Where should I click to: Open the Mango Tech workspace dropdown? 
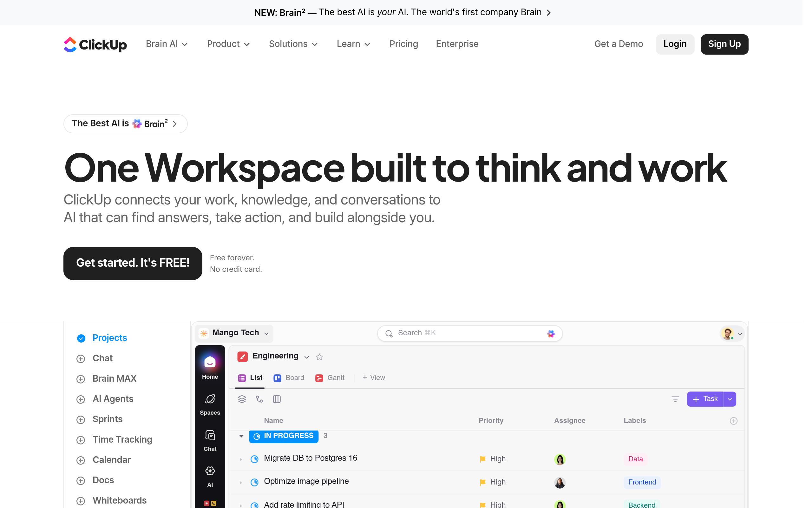(234, 333)
